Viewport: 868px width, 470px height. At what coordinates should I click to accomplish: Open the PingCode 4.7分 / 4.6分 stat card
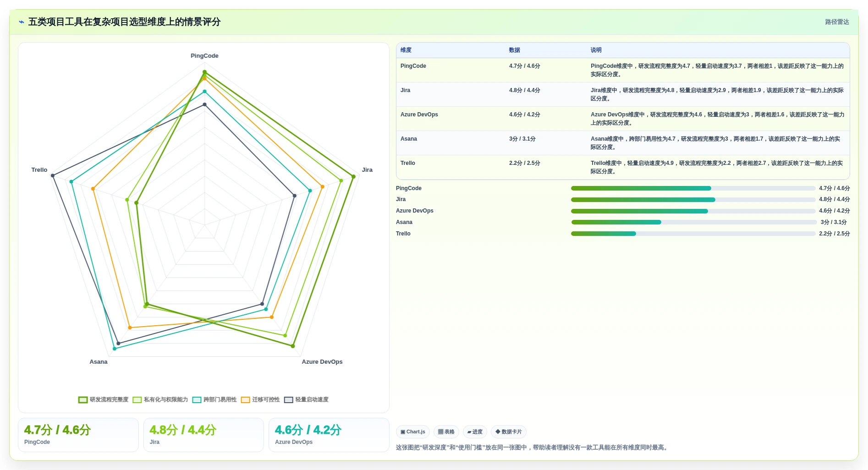[78, 435]
